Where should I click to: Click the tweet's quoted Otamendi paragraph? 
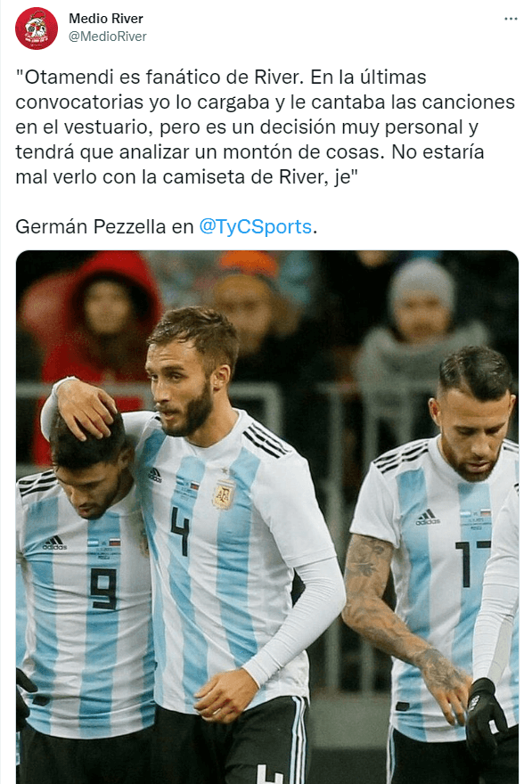coord(265,127)
